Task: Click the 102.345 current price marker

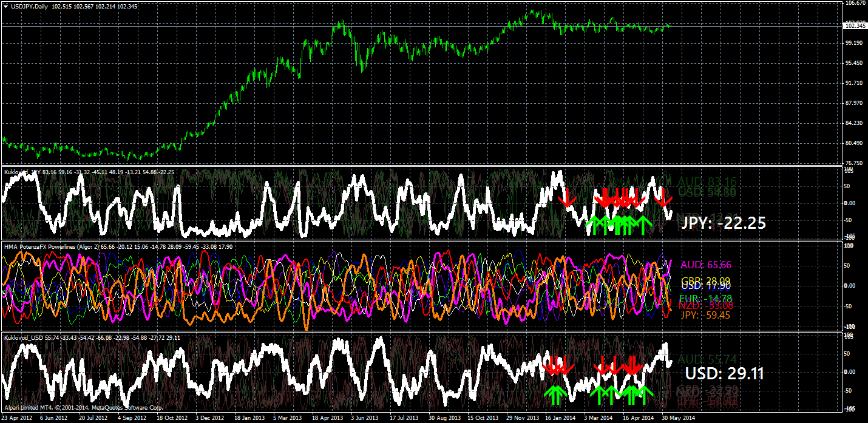Action: click(x=855, y=25)
